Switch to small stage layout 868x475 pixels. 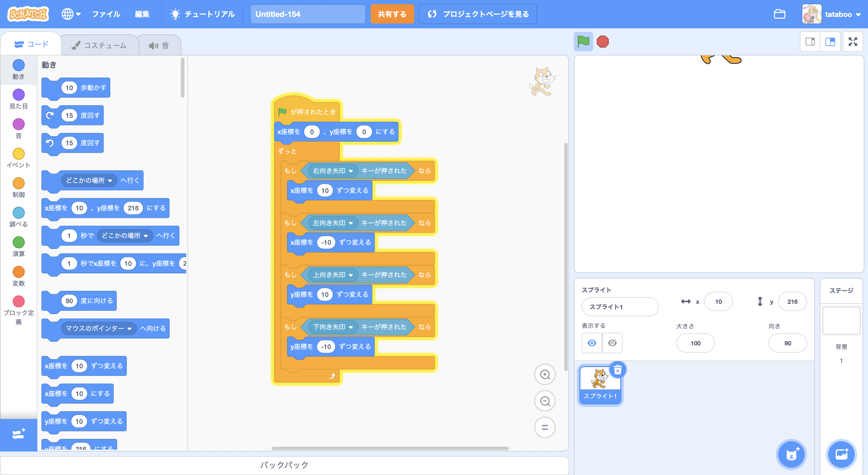(x=810, y=42)
